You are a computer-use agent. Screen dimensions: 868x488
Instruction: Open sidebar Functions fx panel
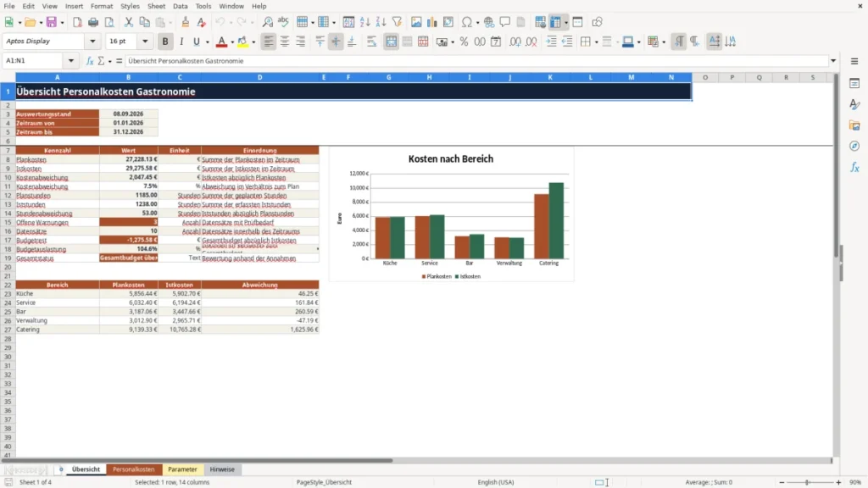pos(854,167)
